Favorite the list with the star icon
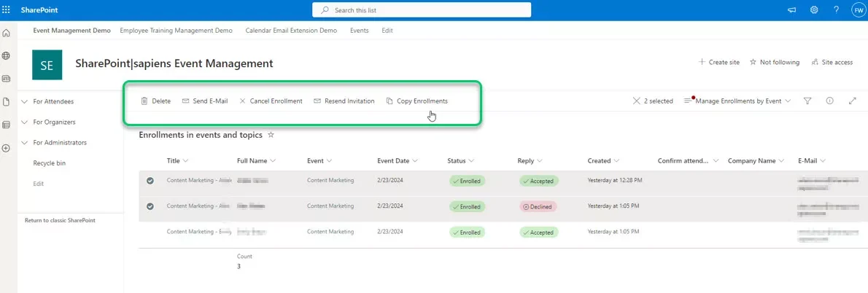 coord(271,134)
